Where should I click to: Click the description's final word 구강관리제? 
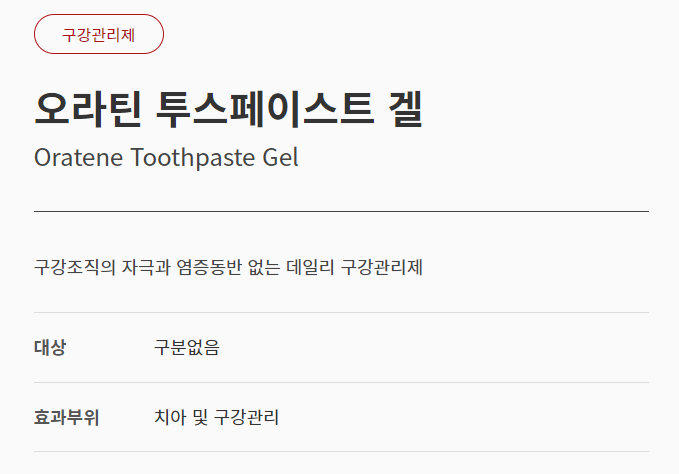pyautogui.click(x=382, y=268)
